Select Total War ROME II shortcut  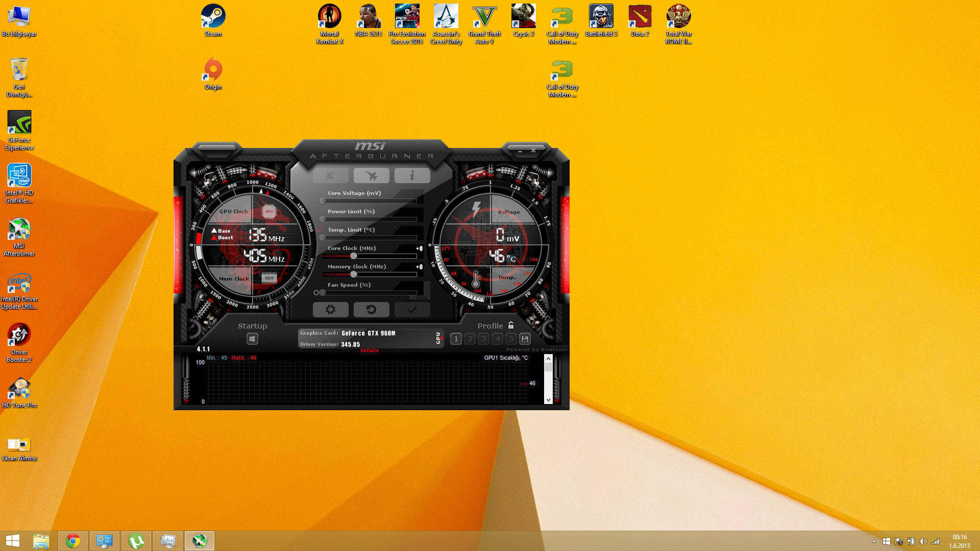click(x=679, y=24)
